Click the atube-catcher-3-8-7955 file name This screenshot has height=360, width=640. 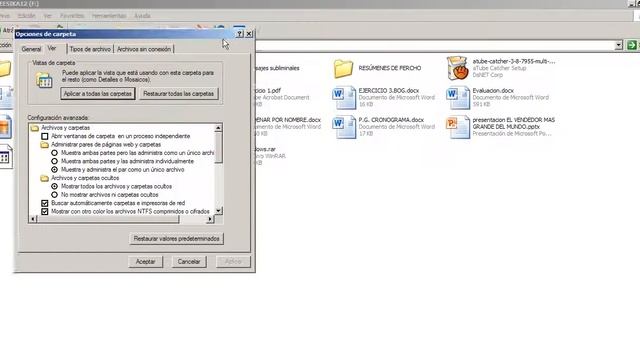[514, 61]
